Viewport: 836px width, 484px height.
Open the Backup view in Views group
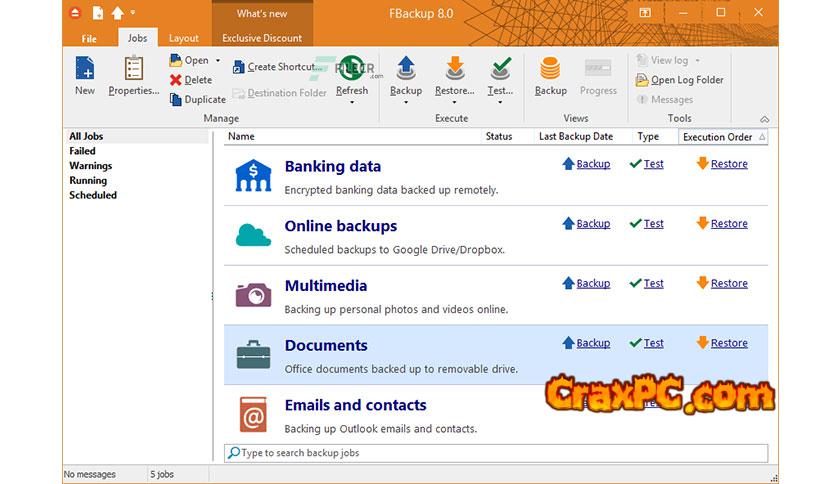[x=550, y=76]
